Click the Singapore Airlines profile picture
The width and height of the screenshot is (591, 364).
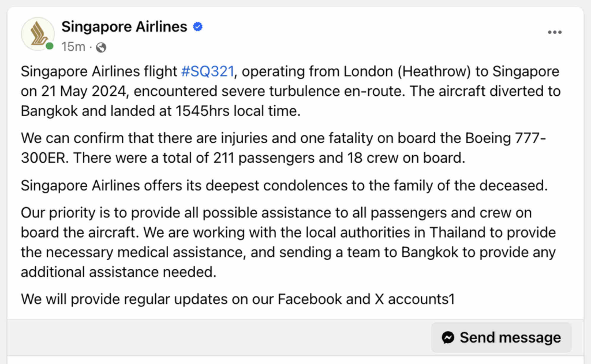click(x=38, y=34)
